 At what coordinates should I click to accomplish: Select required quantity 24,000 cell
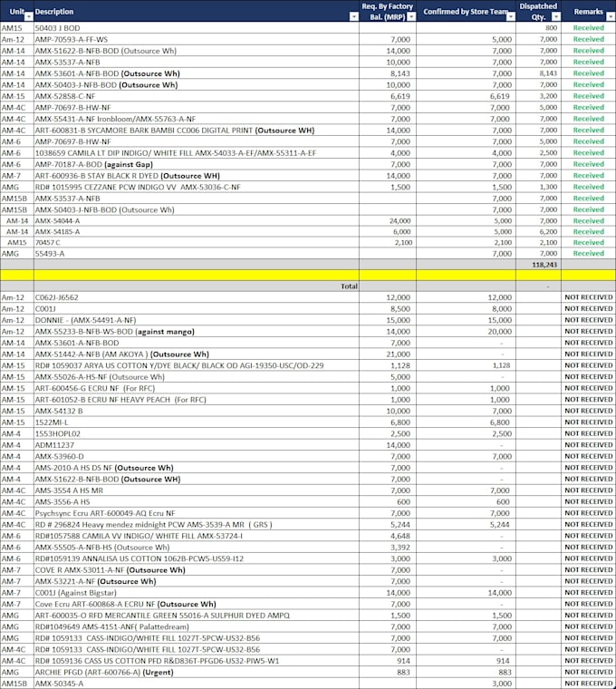[388, 220]
